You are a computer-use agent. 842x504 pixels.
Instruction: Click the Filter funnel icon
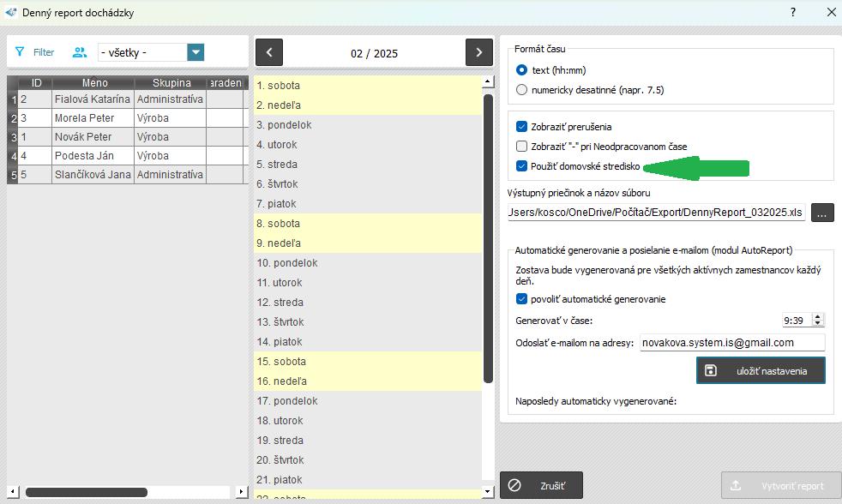click(20, 52)
